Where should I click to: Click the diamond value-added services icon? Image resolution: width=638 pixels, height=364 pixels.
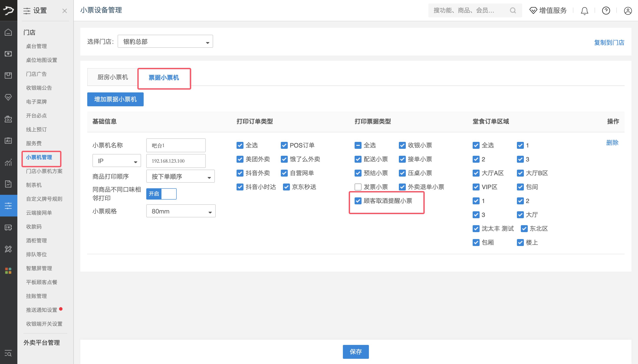[533, 10]
